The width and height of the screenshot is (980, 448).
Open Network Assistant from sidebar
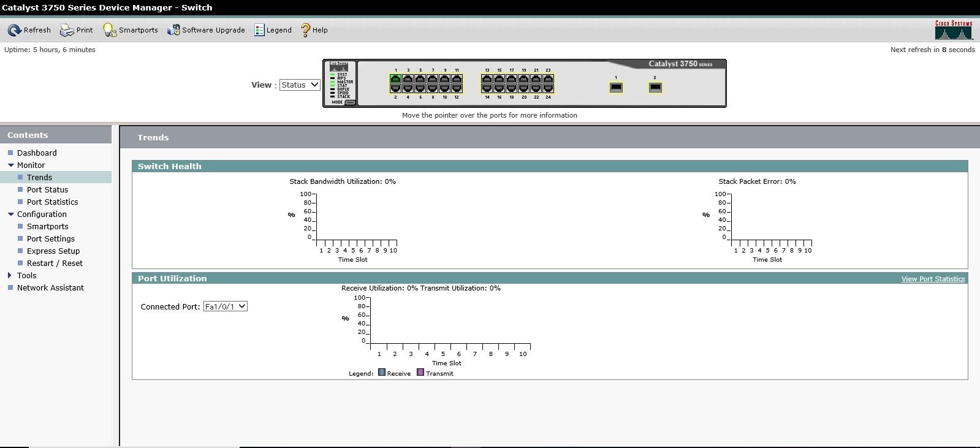pyautogui.click(x=50, y=288)
